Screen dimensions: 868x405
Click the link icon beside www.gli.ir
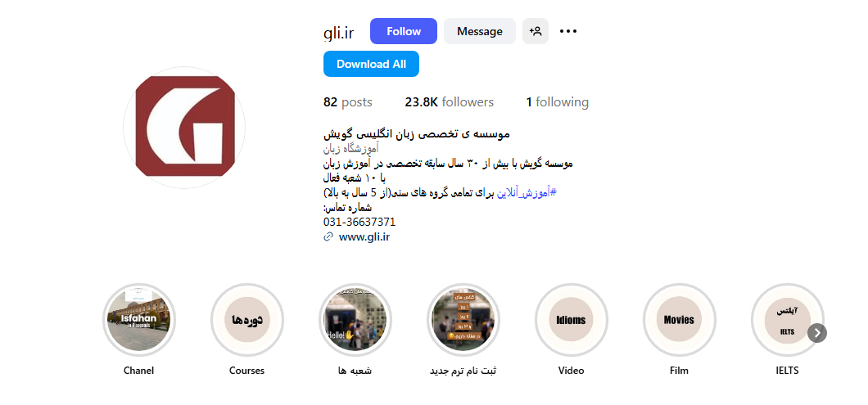(328, 236)
